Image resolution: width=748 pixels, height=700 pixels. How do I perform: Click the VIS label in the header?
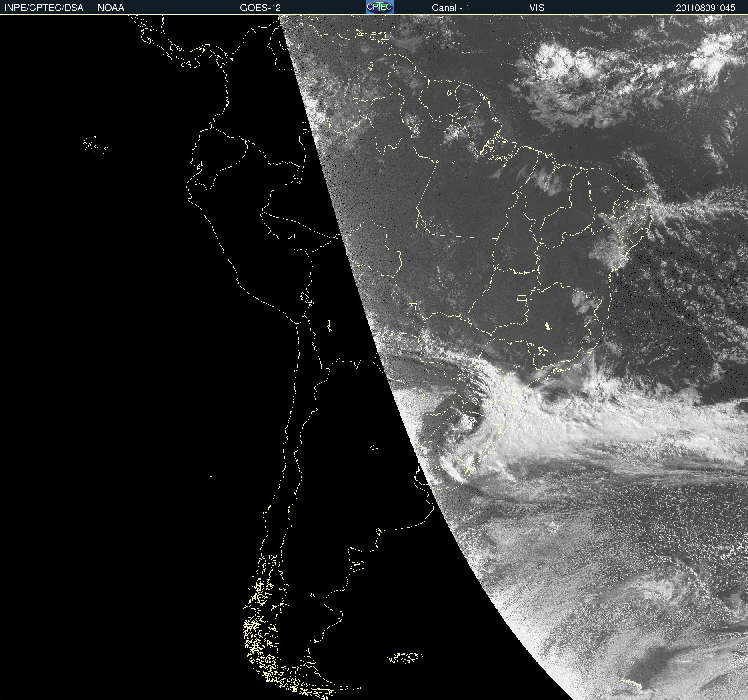pyautogui.click(x=537, y=8)
